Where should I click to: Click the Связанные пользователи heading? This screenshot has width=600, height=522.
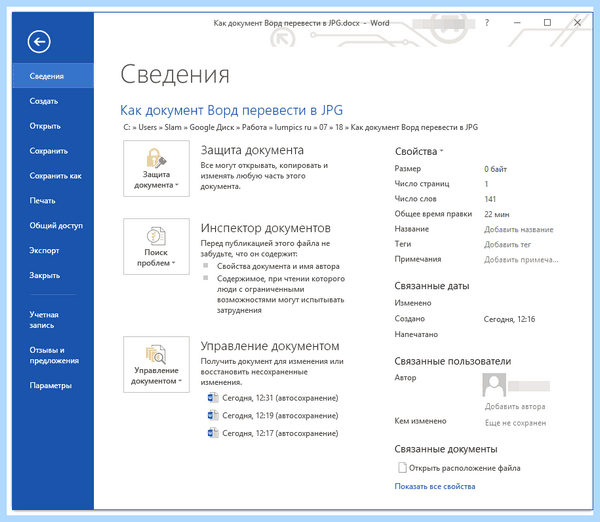453,361
